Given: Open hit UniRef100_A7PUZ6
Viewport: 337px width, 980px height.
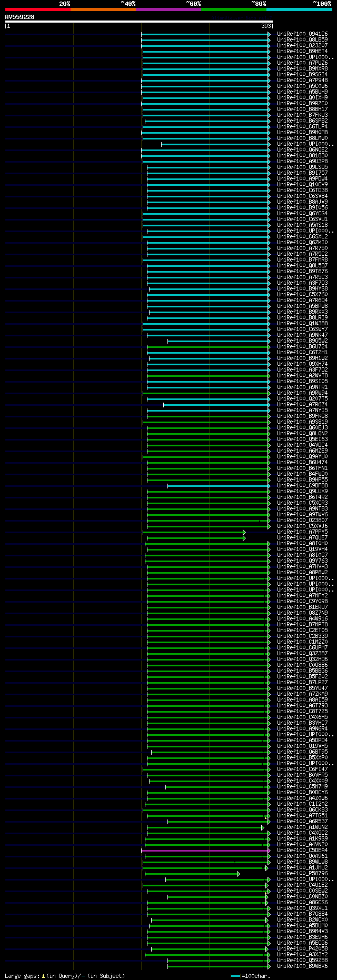Looking at the screenshot, I should click(x=302, y=63).
